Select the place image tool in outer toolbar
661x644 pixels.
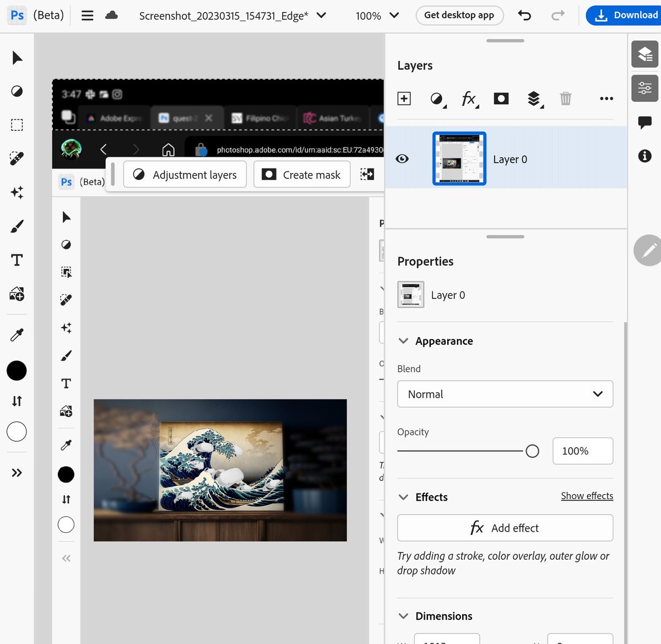[17, 294]
